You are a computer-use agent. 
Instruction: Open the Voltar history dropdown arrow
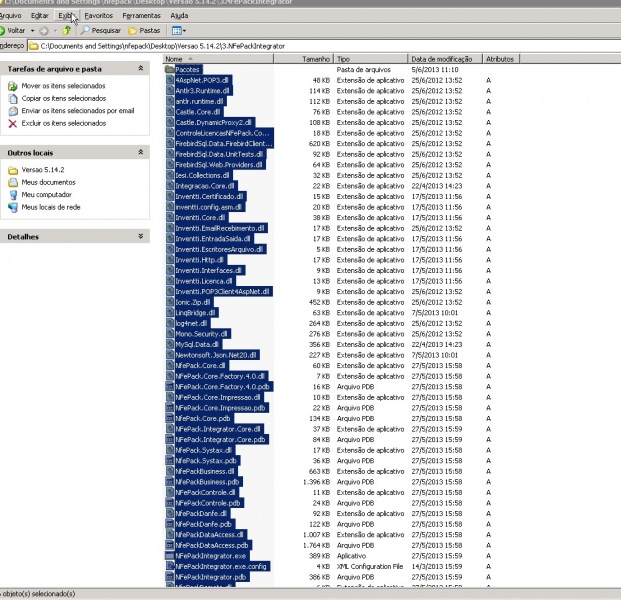pyautogui.click(x=31, y=31)
